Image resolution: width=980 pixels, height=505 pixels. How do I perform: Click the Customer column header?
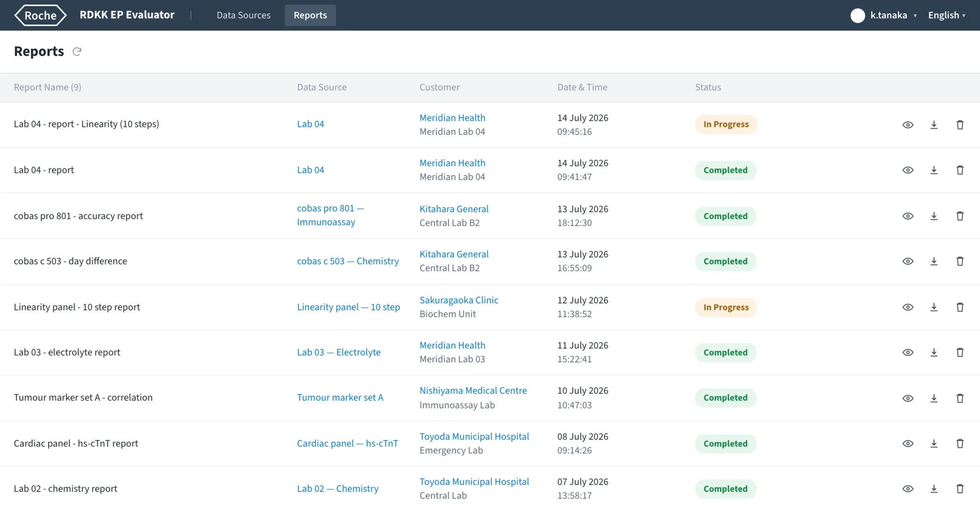(440, 87)
